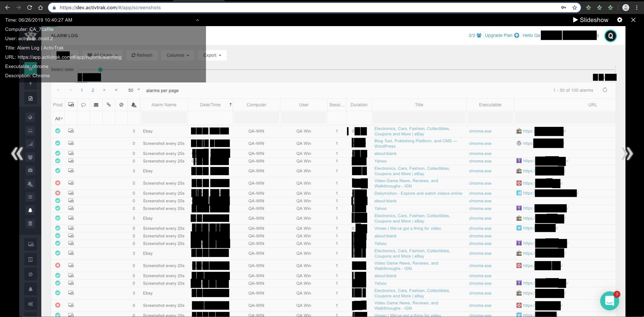The image size is (644, 317).
Task: Sort by the Date/Time column header
Action: 210,105
